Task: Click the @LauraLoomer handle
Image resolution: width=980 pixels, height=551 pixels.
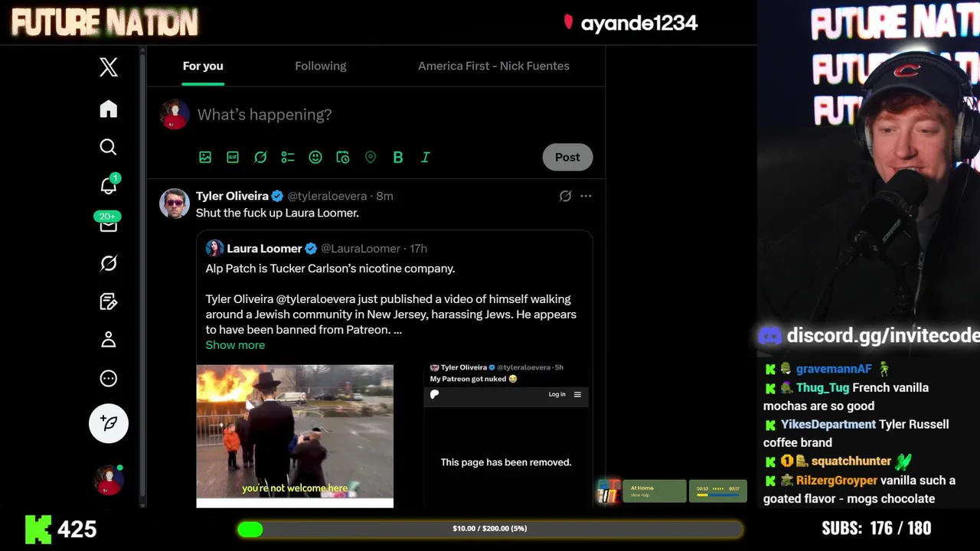Action: point(361,249)
